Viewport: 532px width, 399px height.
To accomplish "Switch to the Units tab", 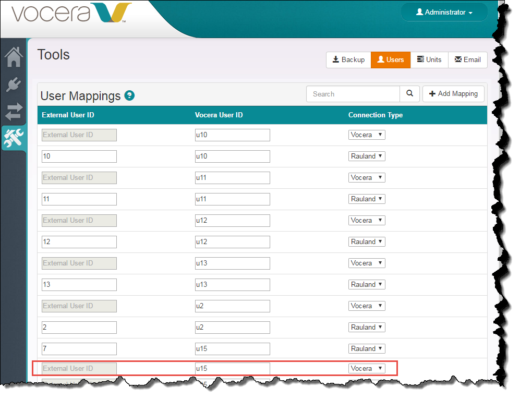I will 429,59.
